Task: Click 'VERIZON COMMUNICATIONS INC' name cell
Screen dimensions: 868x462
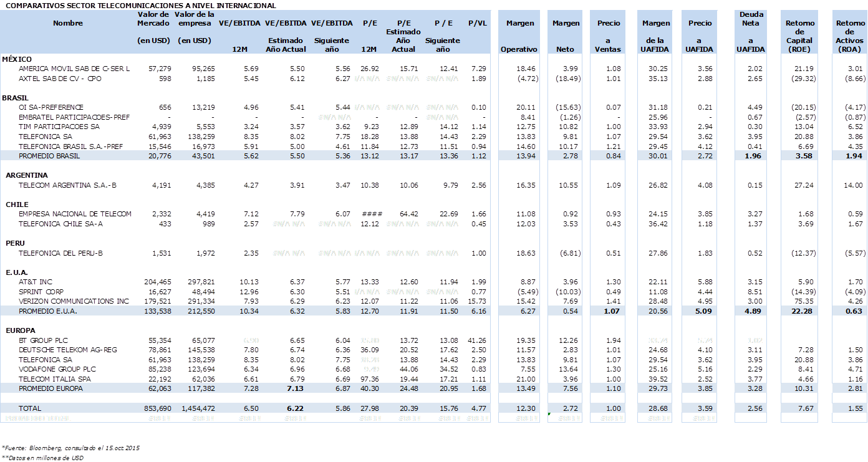Action: tap(74, 302)
